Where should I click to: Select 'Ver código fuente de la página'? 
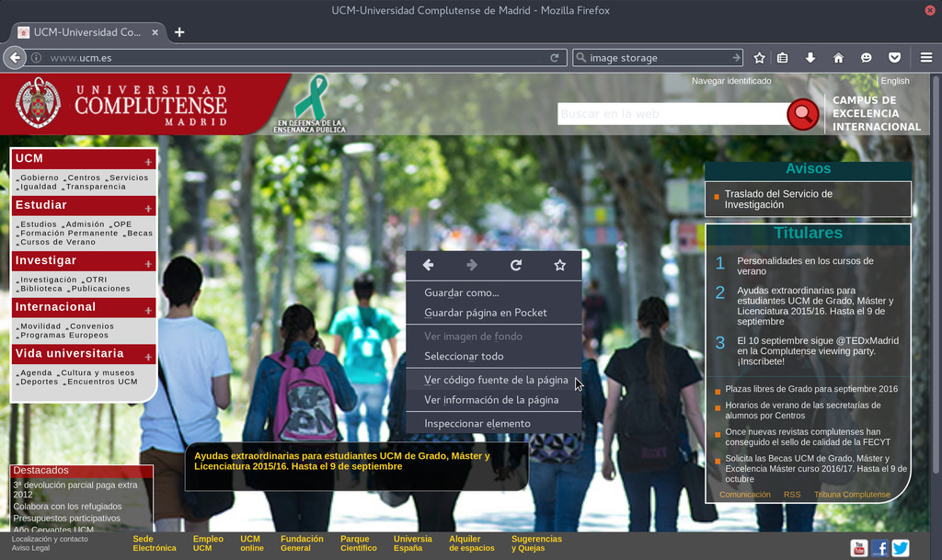(x=494, y=380)
